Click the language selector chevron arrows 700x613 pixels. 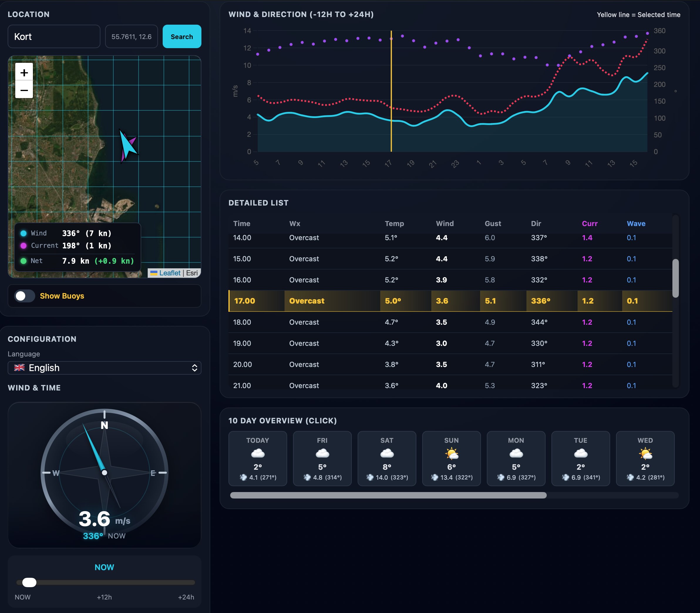(x=195, y=368)
